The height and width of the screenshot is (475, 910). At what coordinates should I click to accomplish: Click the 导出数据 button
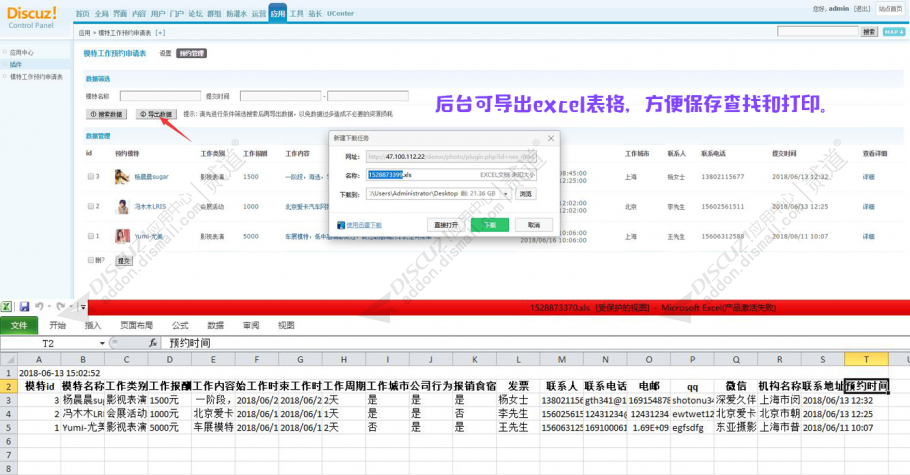[156, 114]
